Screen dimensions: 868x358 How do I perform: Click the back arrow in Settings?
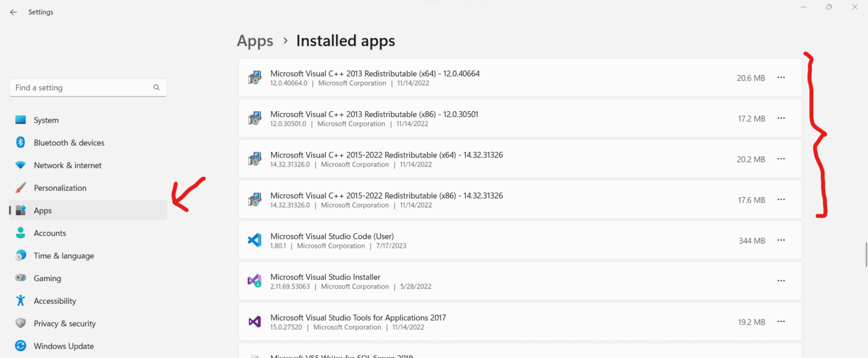(14, 12)
